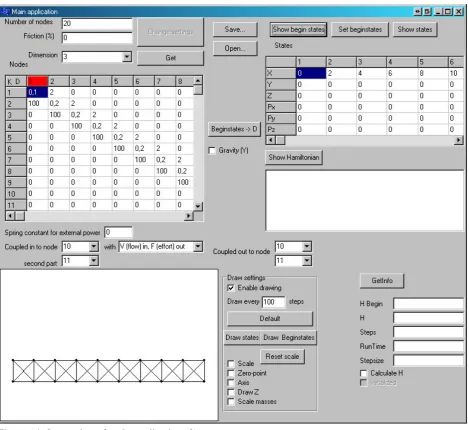Click Nodes grid scroll down arrow
The width and height of the screenshot is (469, 430).
click(x=198, y=206)
